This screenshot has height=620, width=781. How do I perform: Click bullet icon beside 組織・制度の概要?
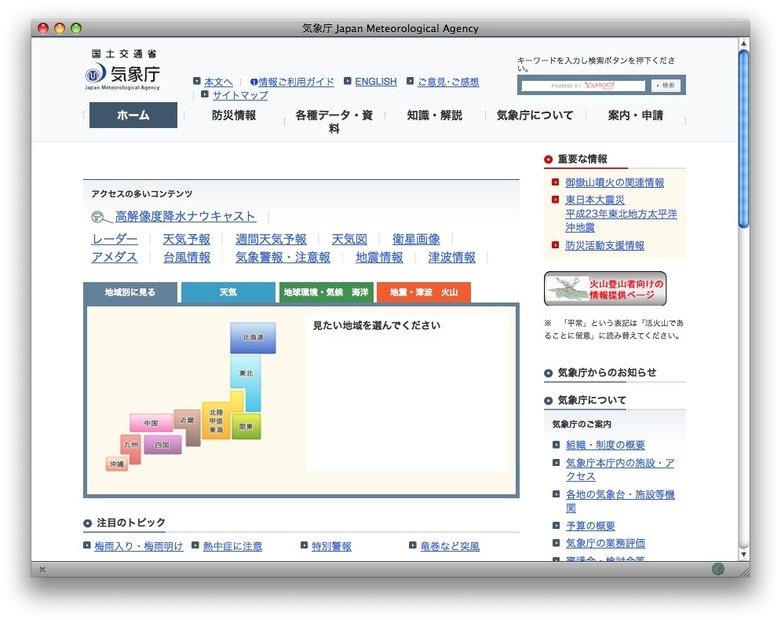[x=556, y=445]
